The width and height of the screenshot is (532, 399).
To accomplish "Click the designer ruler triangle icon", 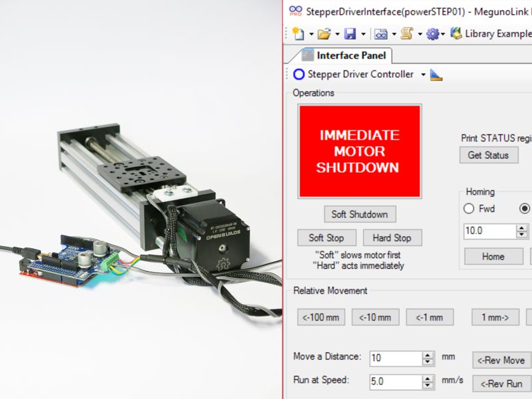I will pos(436,74).
